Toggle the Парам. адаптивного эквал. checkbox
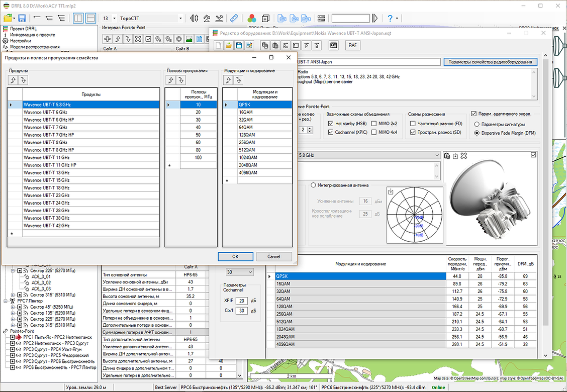 [x=474, y=114]
